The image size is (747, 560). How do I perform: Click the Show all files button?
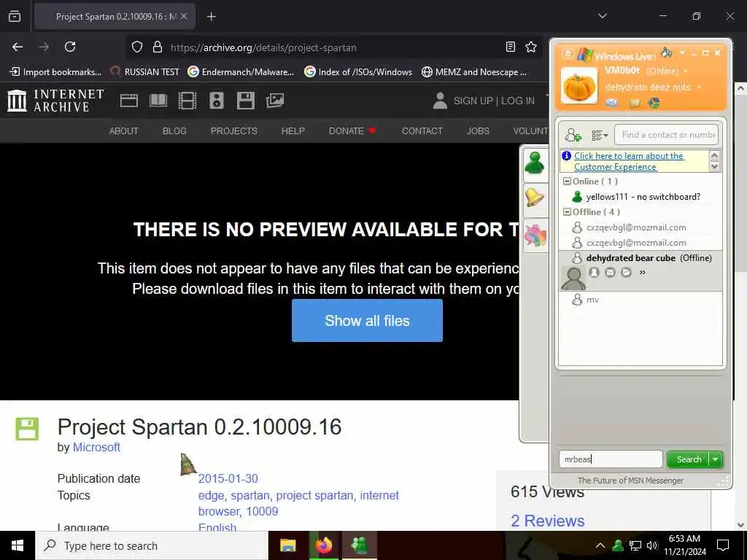pyautogui.click(x=367, y=321)
